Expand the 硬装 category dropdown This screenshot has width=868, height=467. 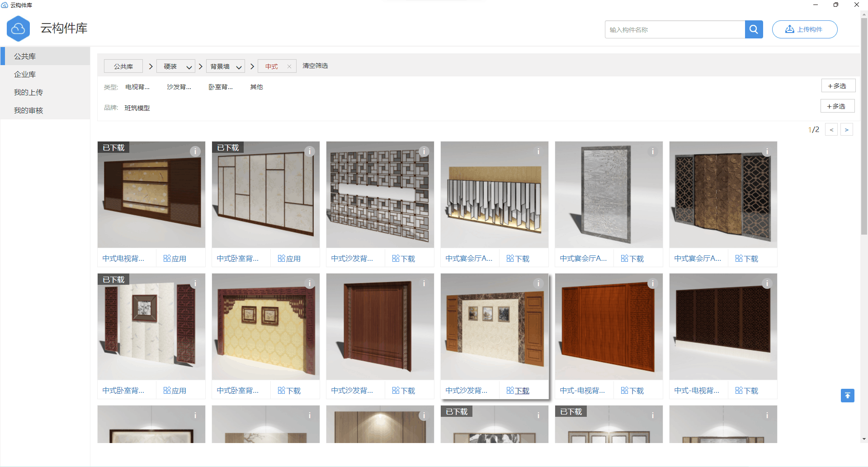pos(176,66)
